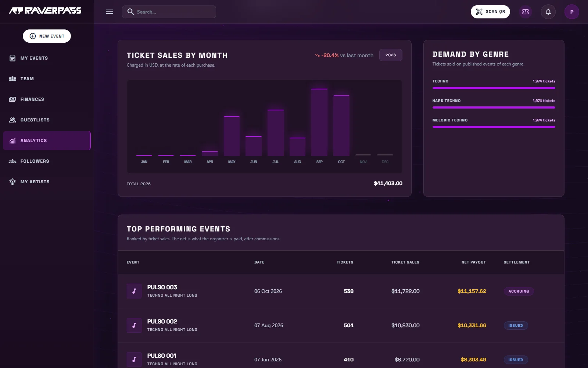Click the plus icon in New Event
The width and height of the screenshot is (588, 368).
pyautogui.click(x=33, y=36)
